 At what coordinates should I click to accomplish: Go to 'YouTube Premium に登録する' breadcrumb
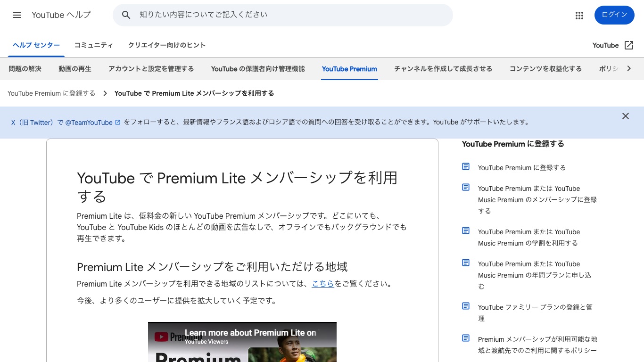pyautogui.click(x=51, y=93)
